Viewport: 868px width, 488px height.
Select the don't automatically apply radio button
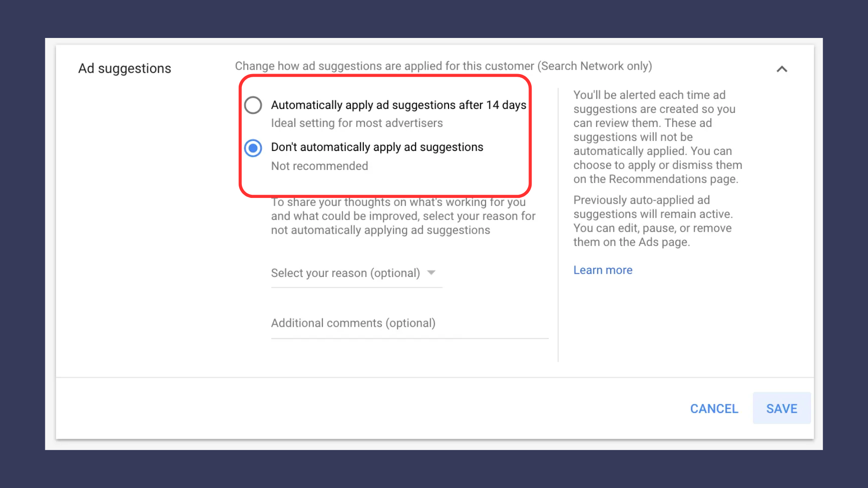pos(253,148)
